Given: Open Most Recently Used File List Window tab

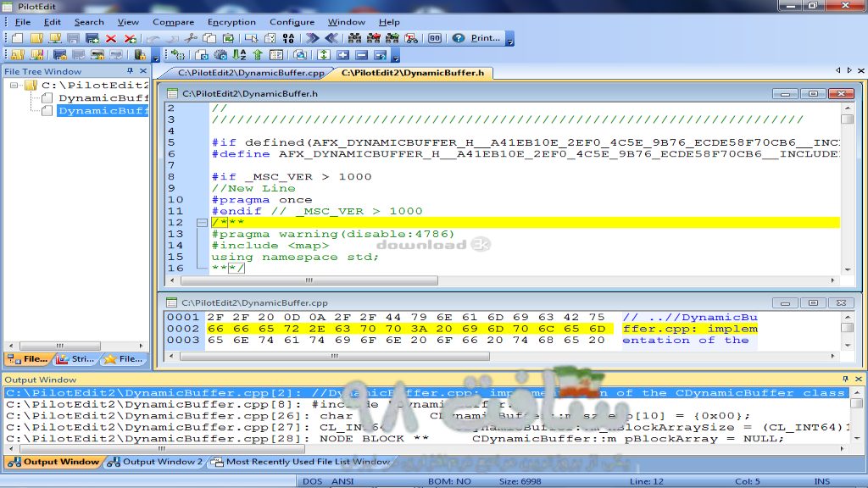Looking at the screenshot, I should click(302, 462).
